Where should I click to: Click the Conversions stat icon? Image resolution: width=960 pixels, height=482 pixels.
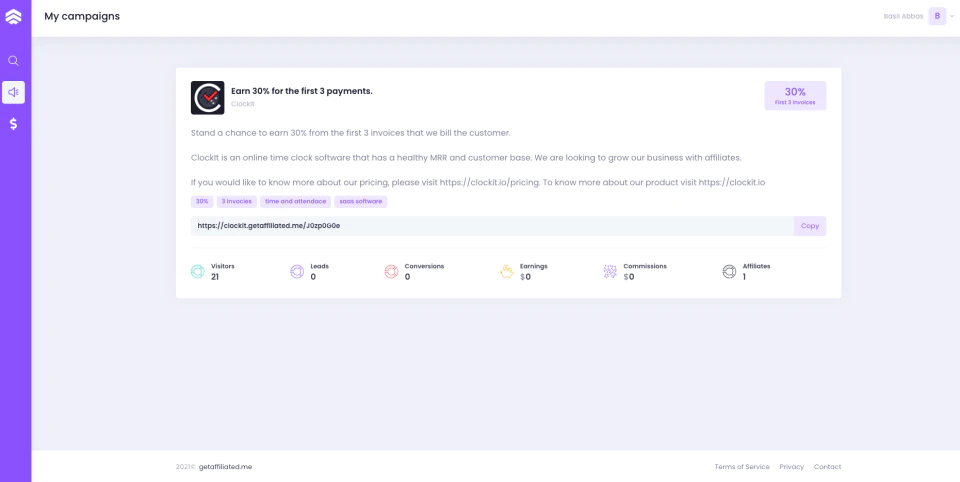pyautogui.click(x=391, y=272)
